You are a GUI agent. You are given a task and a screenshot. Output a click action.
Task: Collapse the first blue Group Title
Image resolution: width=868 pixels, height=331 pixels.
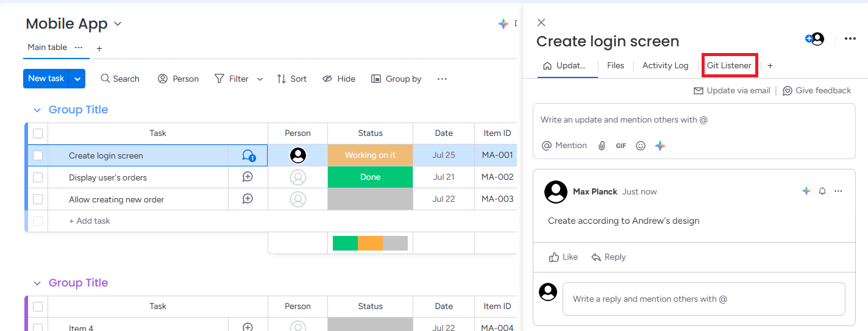coord(37,110)
